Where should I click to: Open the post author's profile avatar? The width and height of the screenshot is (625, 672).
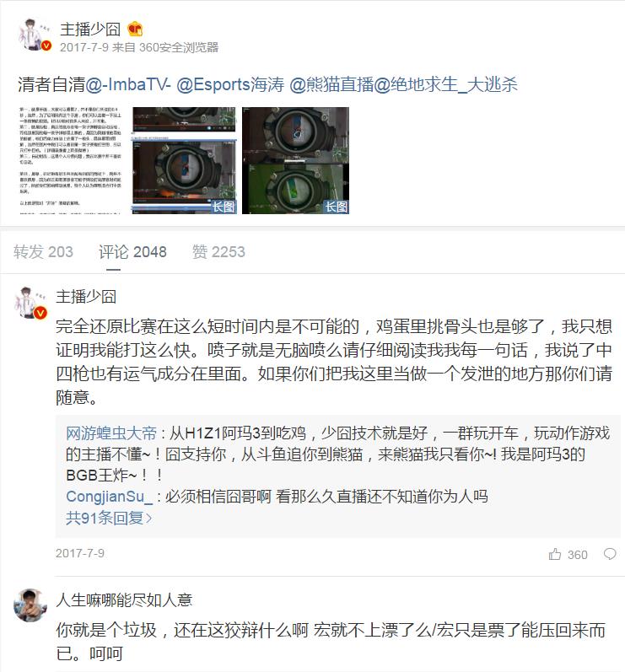point(34,35)
